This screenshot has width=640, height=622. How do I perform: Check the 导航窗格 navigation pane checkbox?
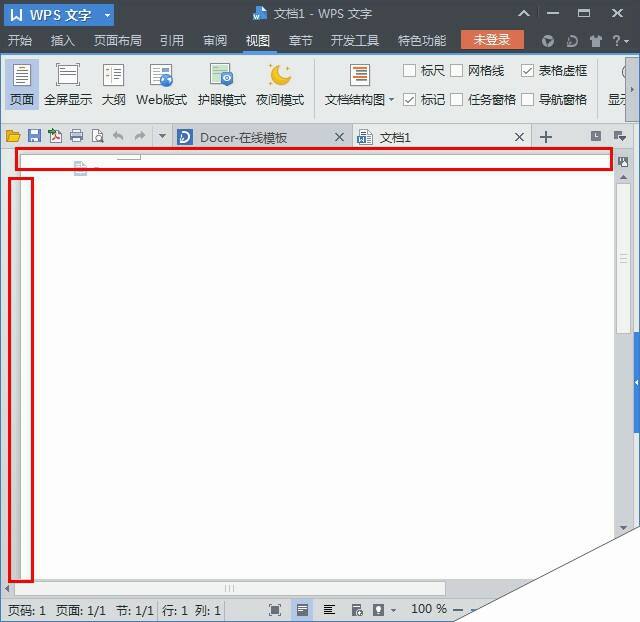coord(527,99)
